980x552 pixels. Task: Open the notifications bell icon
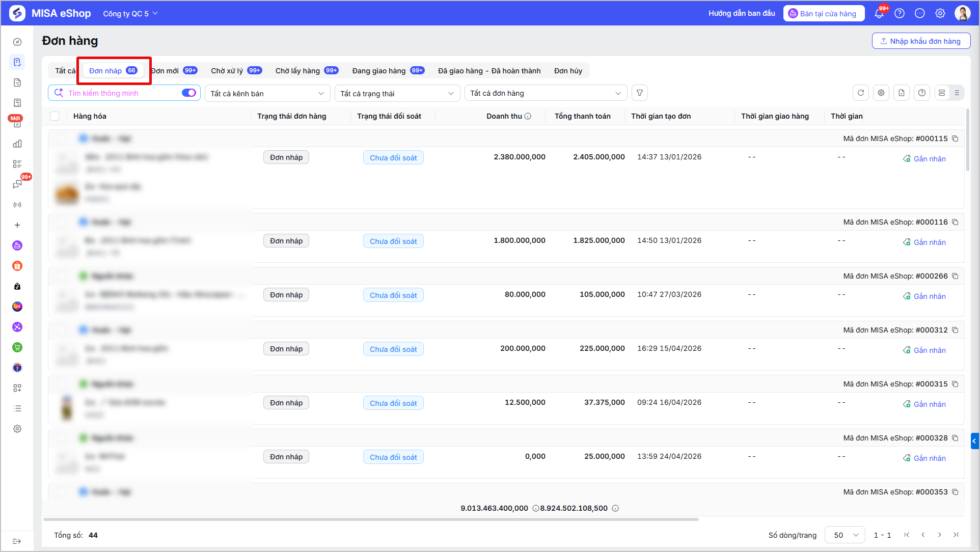tap(879, 13)
